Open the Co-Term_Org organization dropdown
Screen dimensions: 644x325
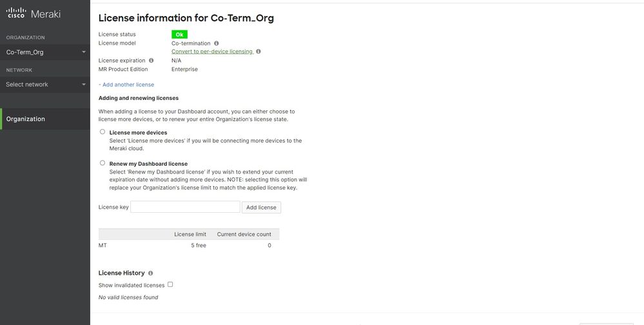pyautogui.click(x=45, y=52)
